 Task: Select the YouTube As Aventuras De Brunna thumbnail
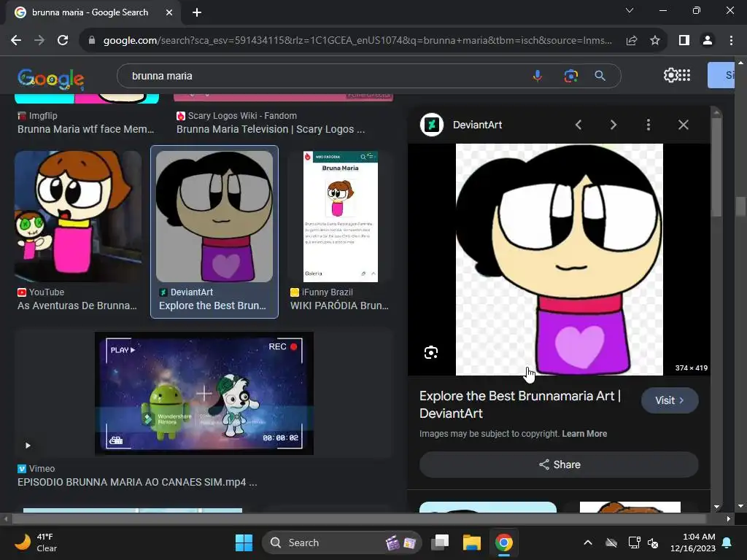78,217
